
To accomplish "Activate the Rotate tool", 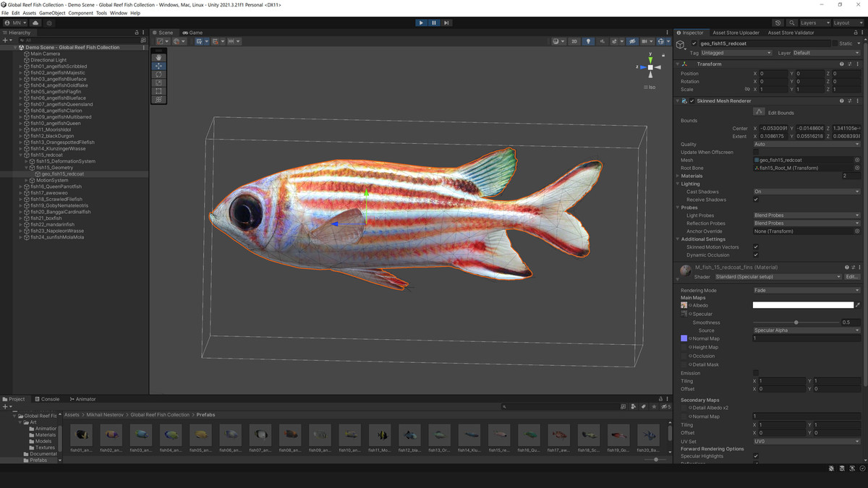I will pyautogui.click(x=158, y=74).
